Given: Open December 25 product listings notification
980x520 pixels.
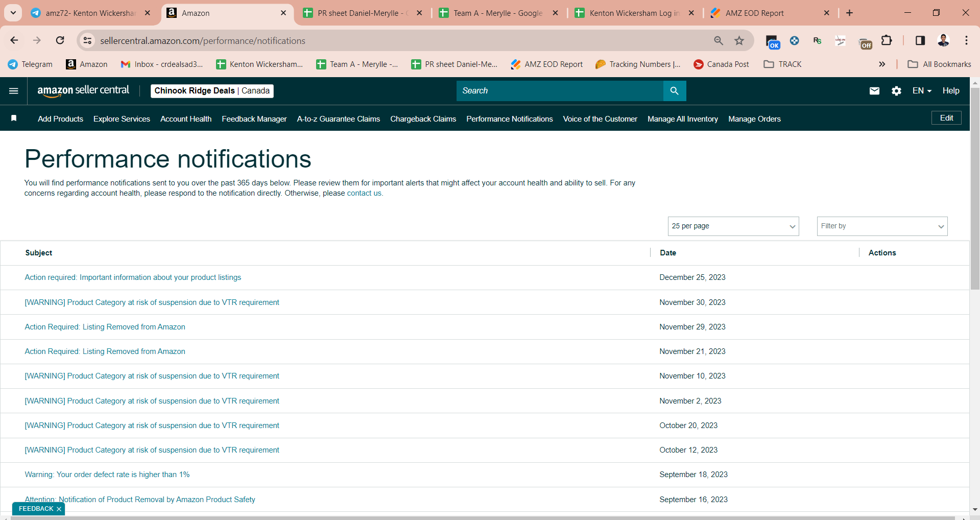Looking at the screenshot, I should click(133, 277).
